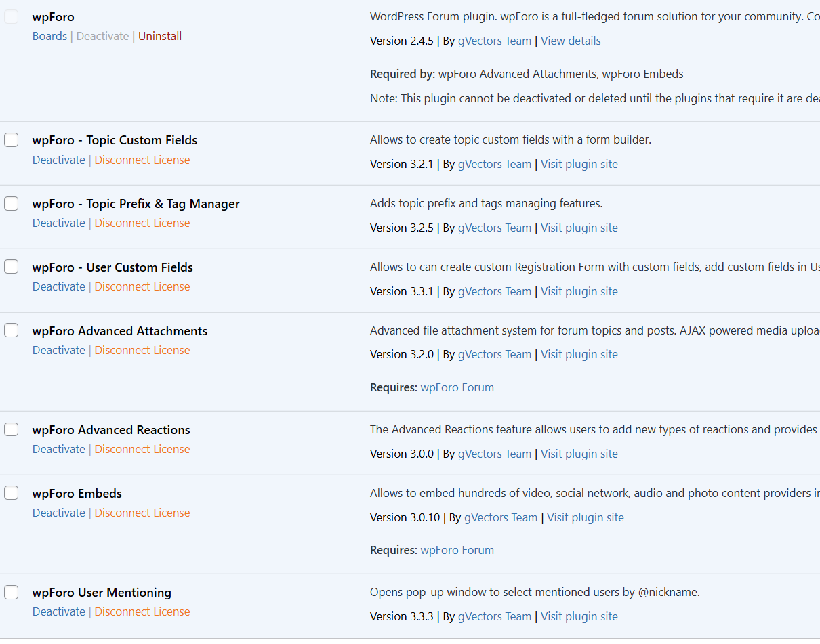
Task: Disconnect License for User Mentioning
Action: point(142,611)
